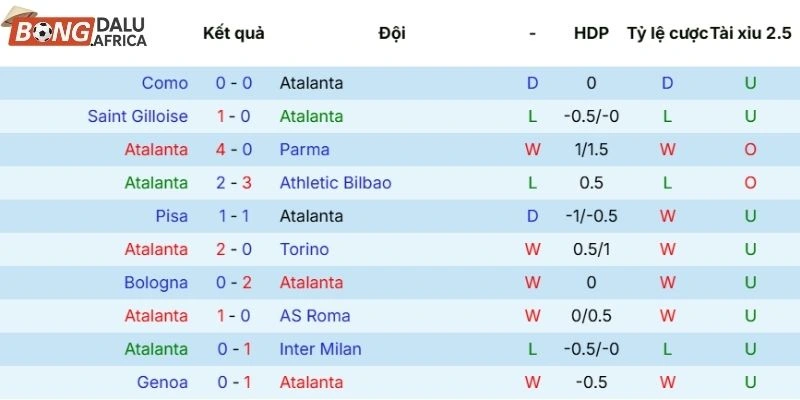Open the Como team link

(164, 83)
